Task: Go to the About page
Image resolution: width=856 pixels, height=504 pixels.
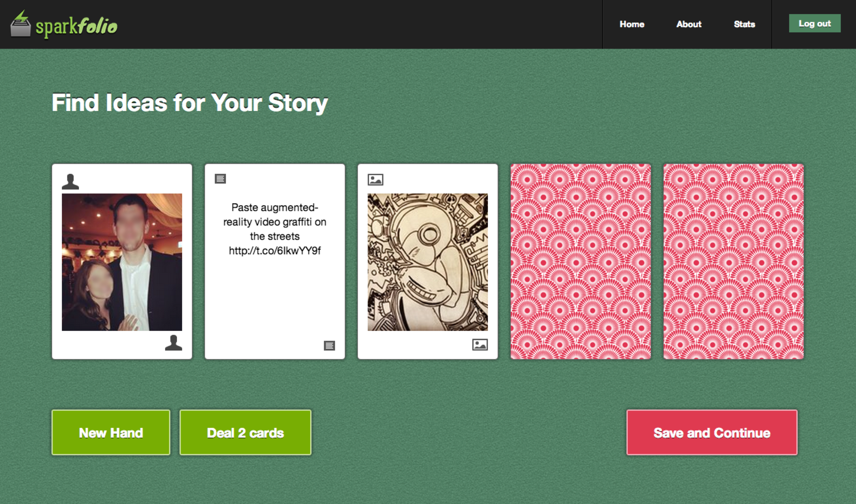Action: [689, 24]
